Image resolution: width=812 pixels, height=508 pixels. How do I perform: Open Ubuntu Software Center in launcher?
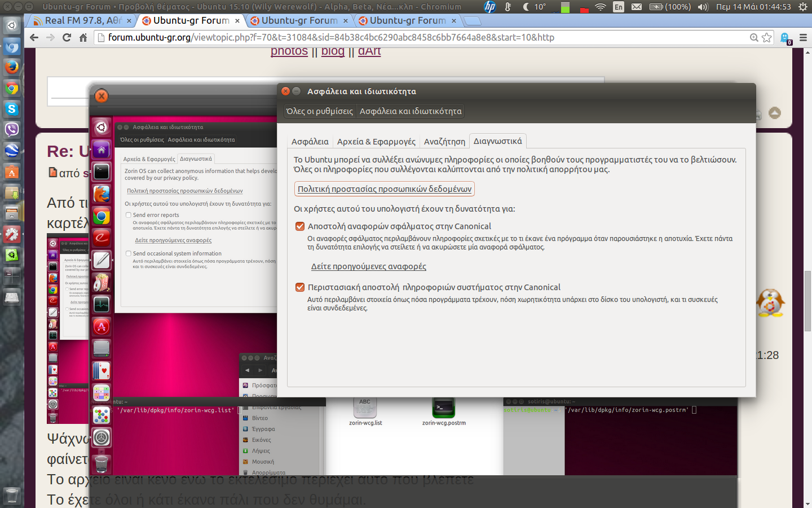pyautogui.click(x=12, y=172)
